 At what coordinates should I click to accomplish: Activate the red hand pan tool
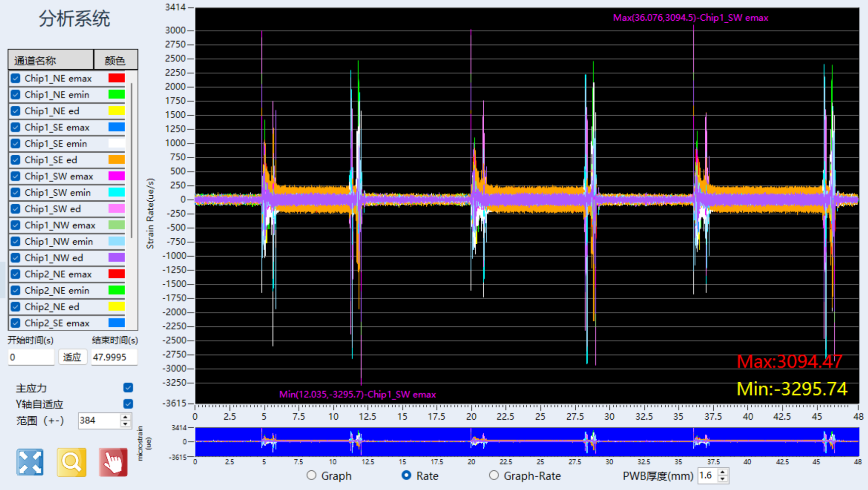[x=113, y=462]
